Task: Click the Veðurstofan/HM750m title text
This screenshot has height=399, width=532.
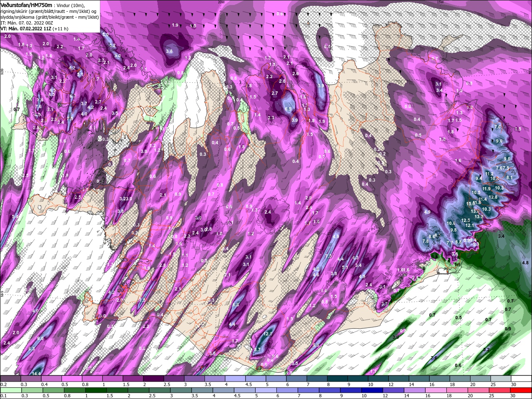Action: 27,5
